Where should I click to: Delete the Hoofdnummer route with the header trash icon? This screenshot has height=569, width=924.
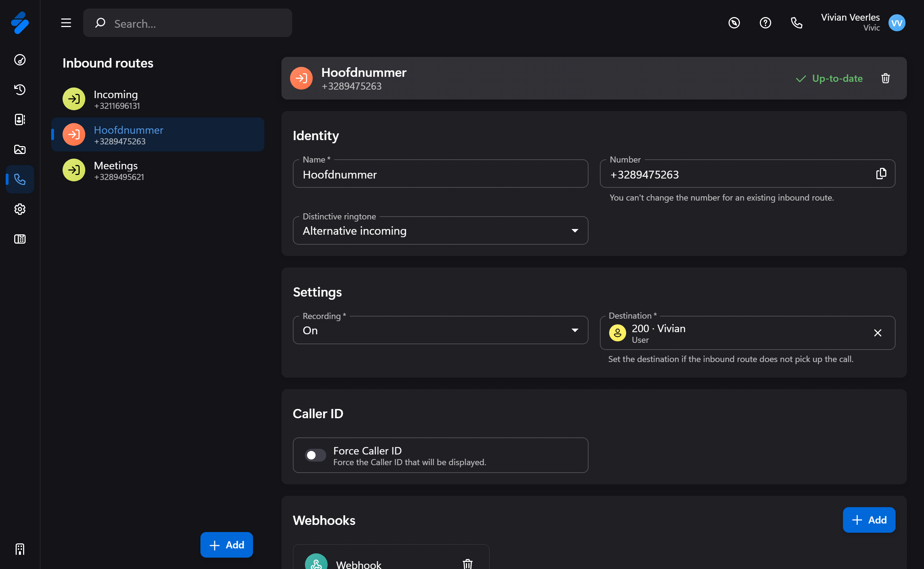click(885, 78)
